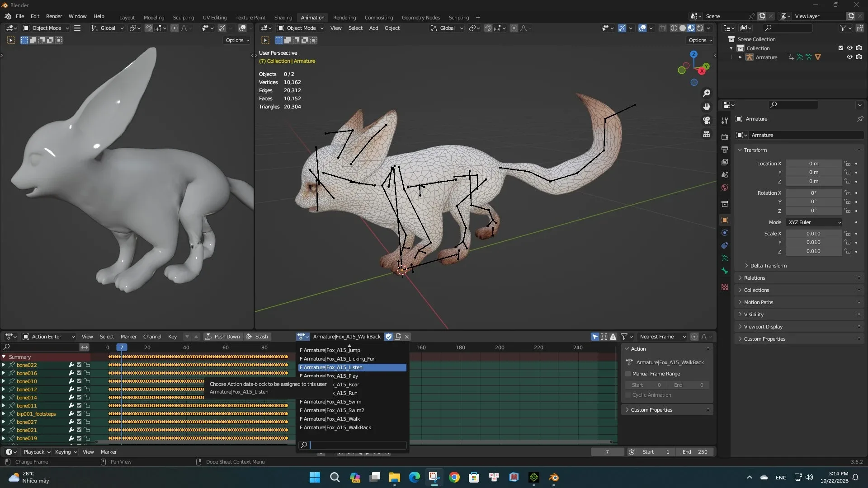This screenshot has width=868, height=488.
Task: Open Object Properties tab in properties editor
Action: point(725,220)
